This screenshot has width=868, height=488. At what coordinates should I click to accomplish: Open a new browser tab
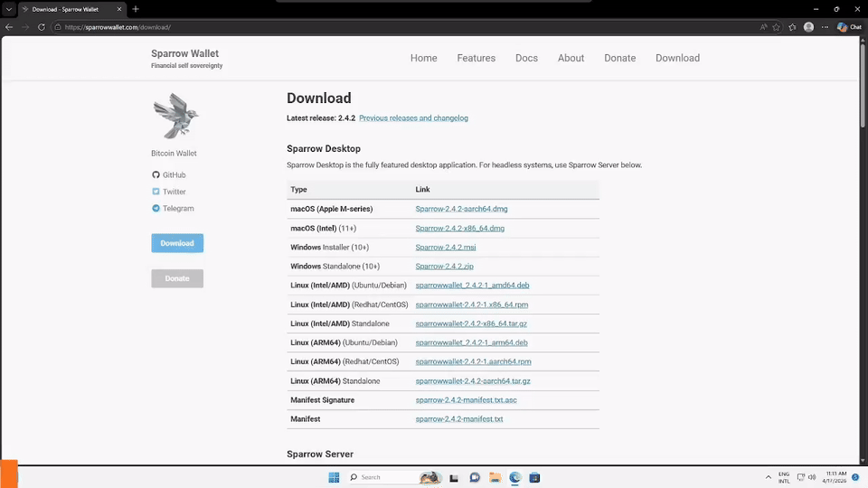tap(136, 9)
